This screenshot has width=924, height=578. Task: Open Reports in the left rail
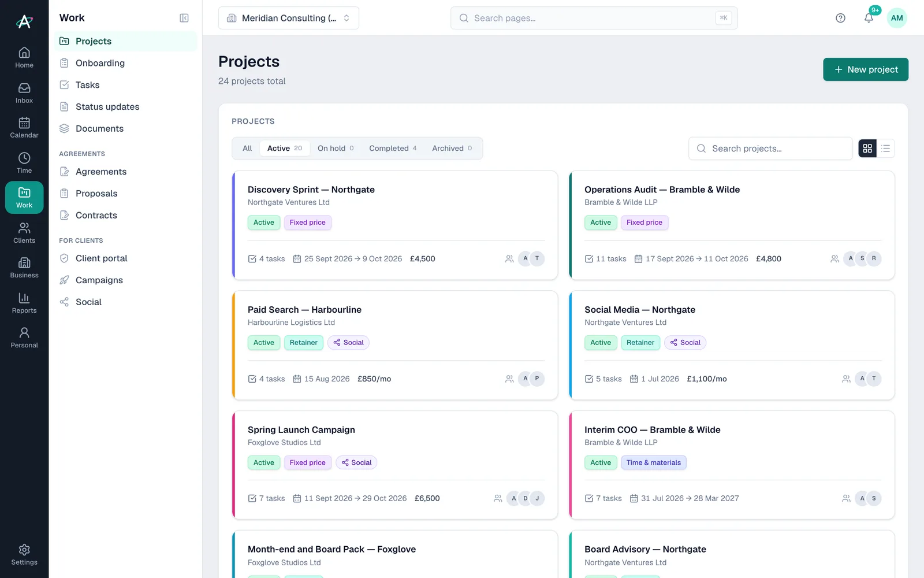[24, 303]
